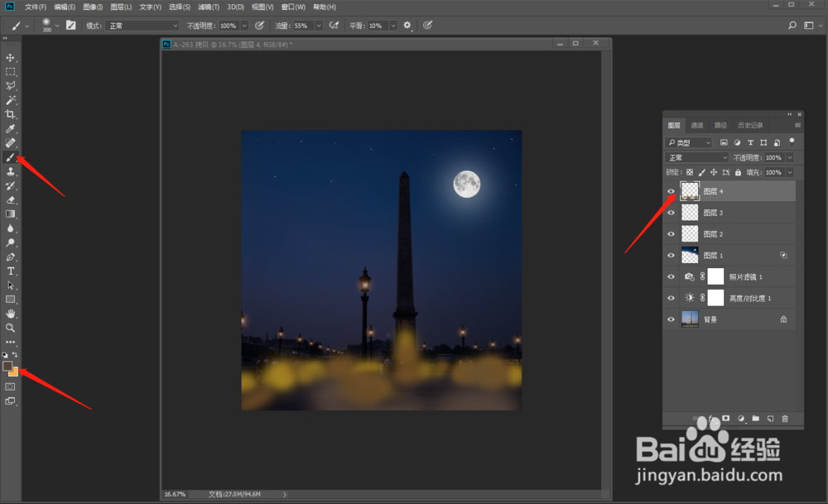
Task: Add a layer mask
Action: click(726, 419)
